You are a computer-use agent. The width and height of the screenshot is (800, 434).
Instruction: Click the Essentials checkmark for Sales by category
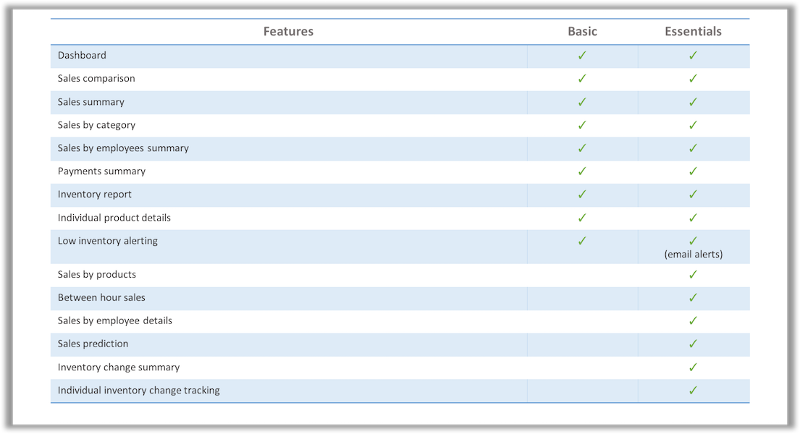[x=693, y=125]
